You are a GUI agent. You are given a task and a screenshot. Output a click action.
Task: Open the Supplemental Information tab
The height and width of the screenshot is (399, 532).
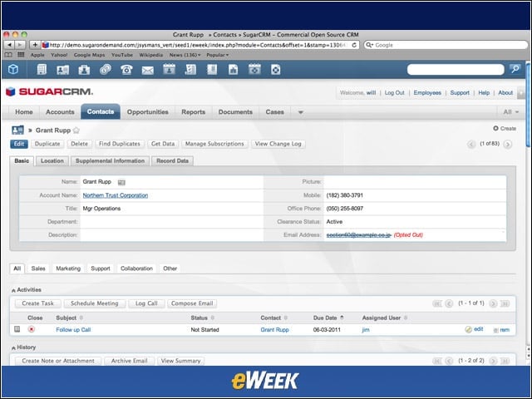110,160
